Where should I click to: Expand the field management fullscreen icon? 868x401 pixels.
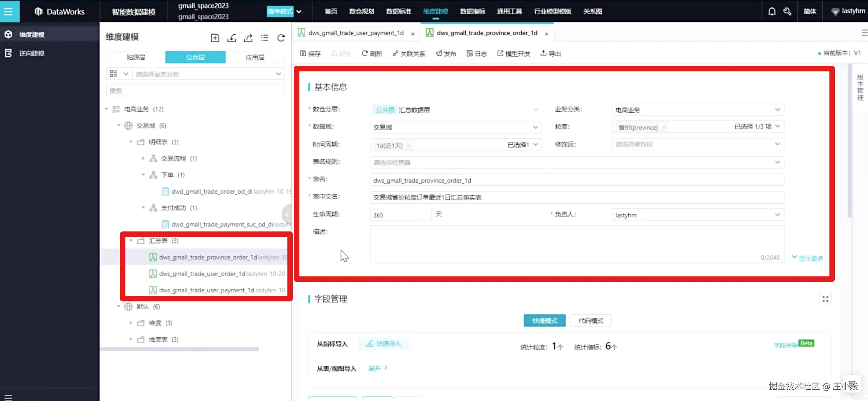[x=825, y=299]
